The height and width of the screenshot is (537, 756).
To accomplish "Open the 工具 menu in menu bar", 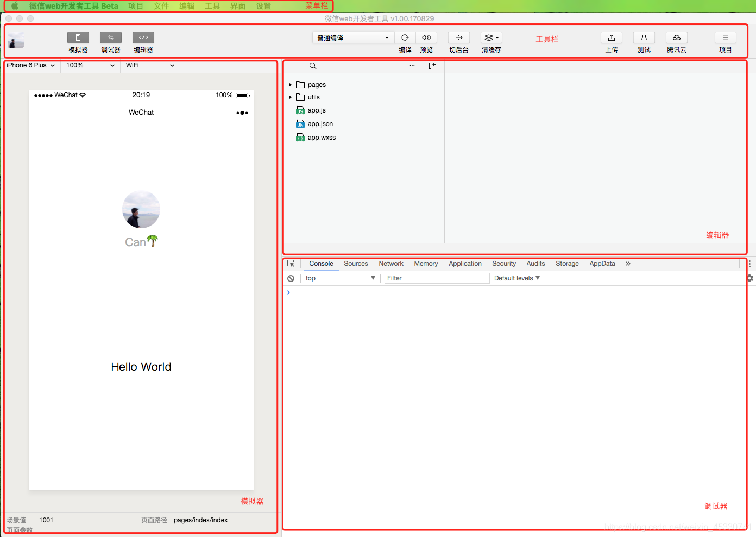I will pyautogui.click(x=212, y=6).
